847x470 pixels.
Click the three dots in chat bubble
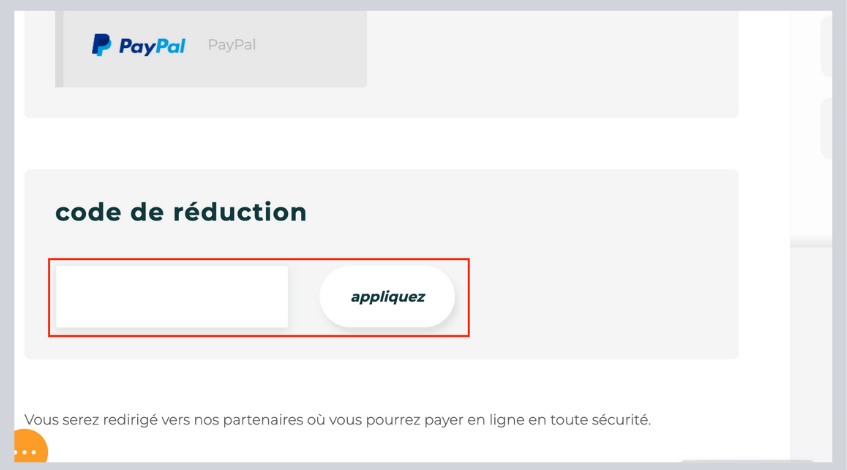25,453
